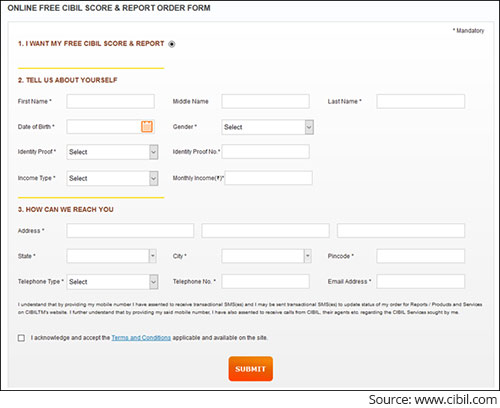The image size is (500, 408).
Task: Click the second Address line field
Action: (x=265, y=231)
